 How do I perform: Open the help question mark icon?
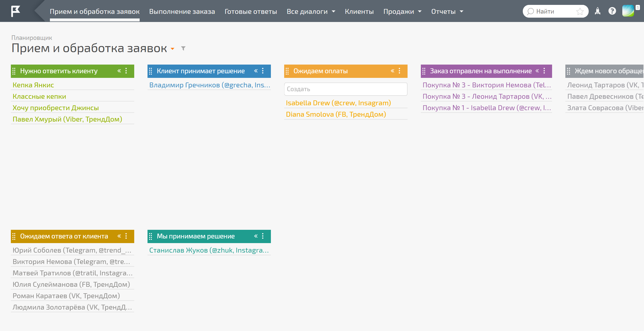612,11
